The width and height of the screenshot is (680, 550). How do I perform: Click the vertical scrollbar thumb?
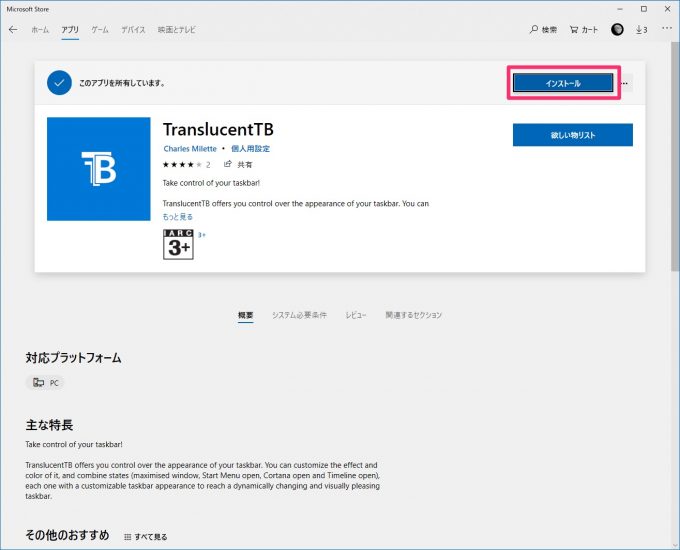[x=675, y=156]
